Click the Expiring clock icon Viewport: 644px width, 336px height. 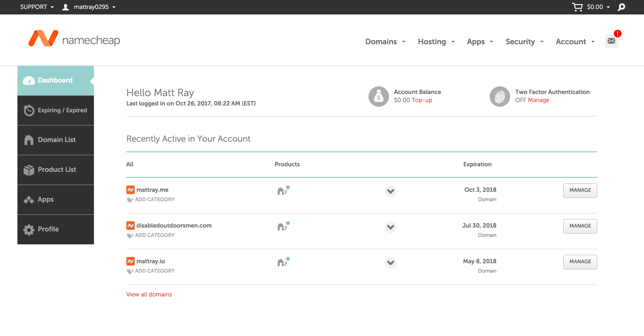(x=29, y=110)
